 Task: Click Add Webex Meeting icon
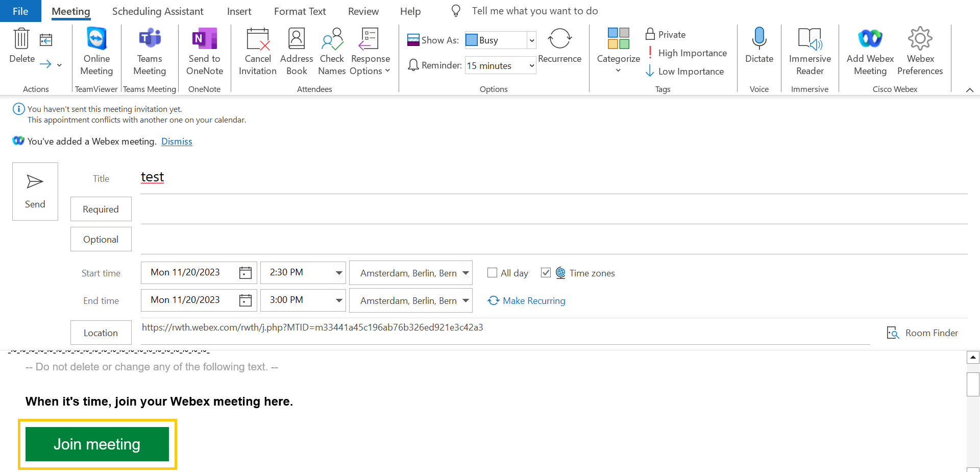(x=870, y=39)
